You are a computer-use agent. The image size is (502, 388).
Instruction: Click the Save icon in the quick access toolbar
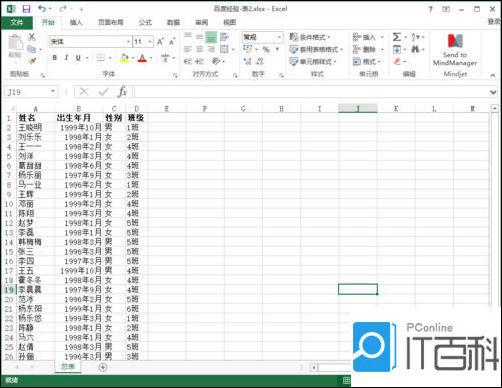click(26, 9)
